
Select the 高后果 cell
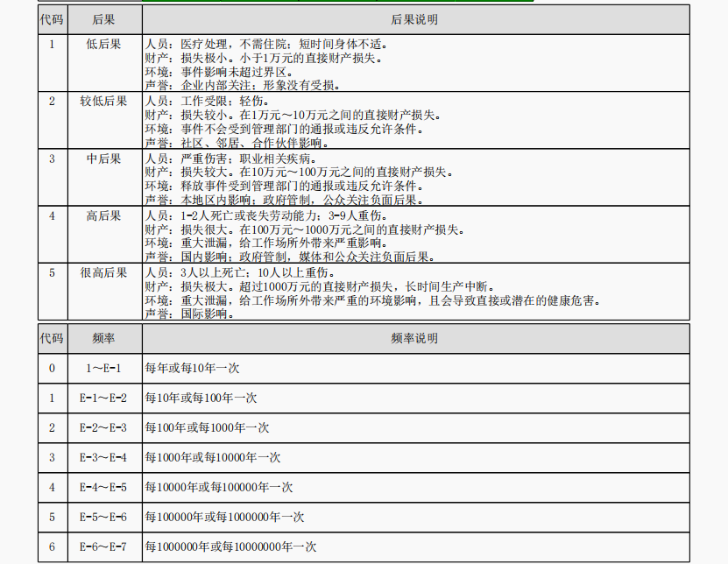tap(105, 234)
